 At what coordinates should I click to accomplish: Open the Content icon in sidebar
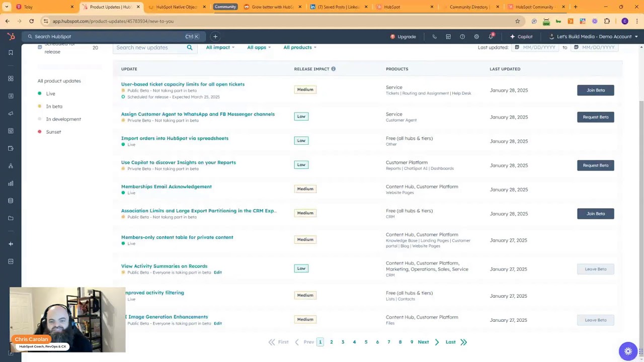[11, 131]
